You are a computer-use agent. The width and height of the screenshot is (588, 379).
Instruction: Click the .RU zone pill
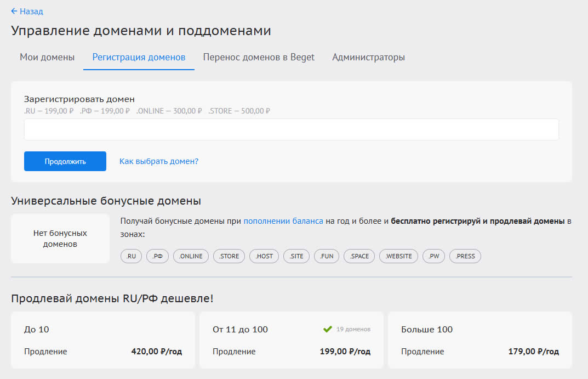tap(132, 256)
